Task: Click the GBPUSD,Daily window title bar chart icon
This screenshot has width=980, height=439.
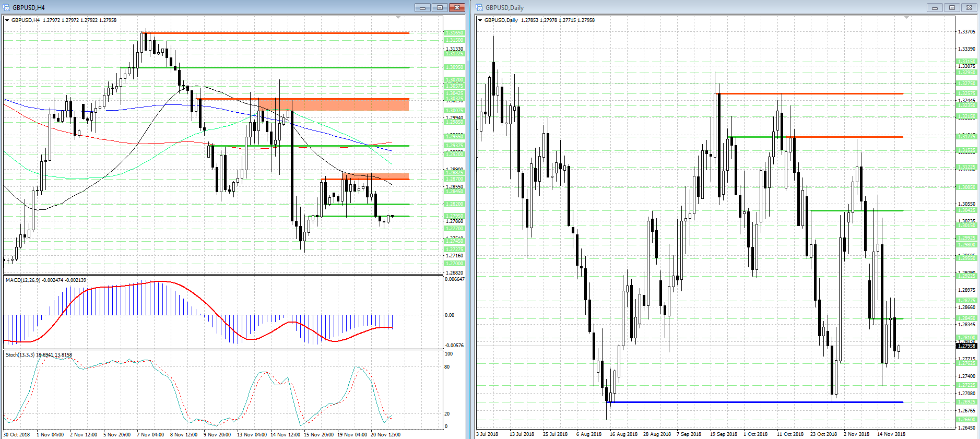Action: coord(479,7)
